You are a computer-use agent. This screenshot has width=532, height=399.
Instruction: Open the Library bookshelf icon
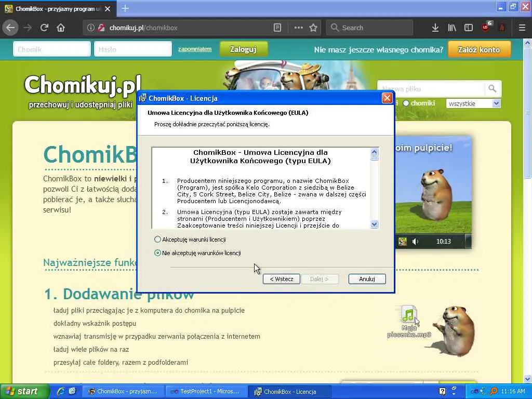pyautogui.click(x=452, y=28)
